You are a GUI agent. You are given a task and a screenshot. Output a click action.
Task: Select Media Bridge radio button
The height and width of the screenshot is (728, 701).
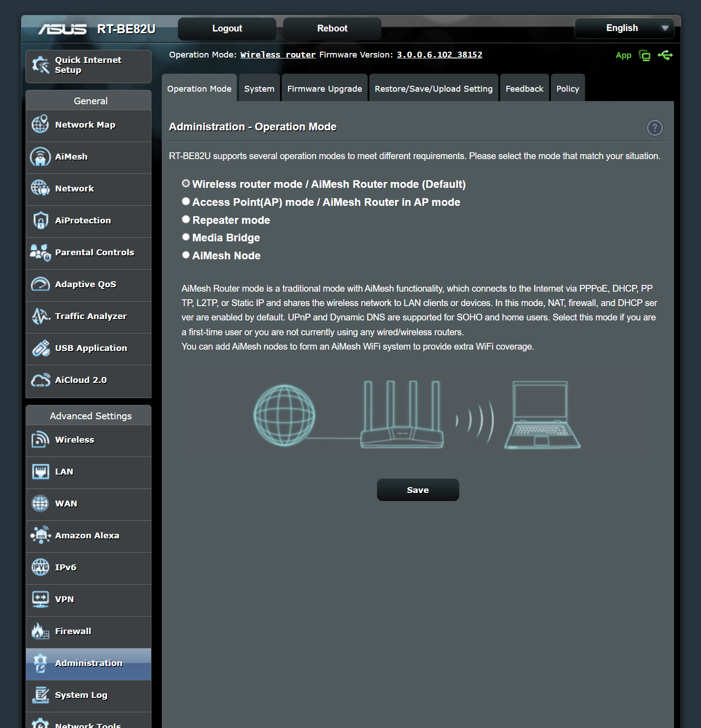(186, 237)
